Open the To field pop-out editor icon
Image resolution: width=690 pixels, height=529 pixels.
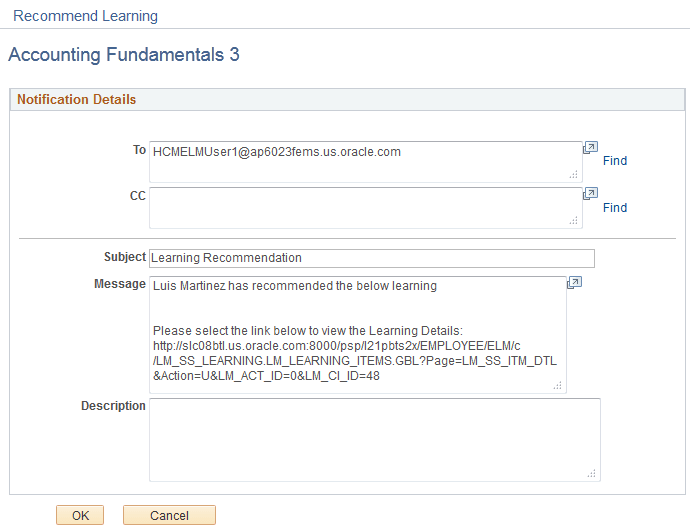pyautogui.click(x=590, y=147)
